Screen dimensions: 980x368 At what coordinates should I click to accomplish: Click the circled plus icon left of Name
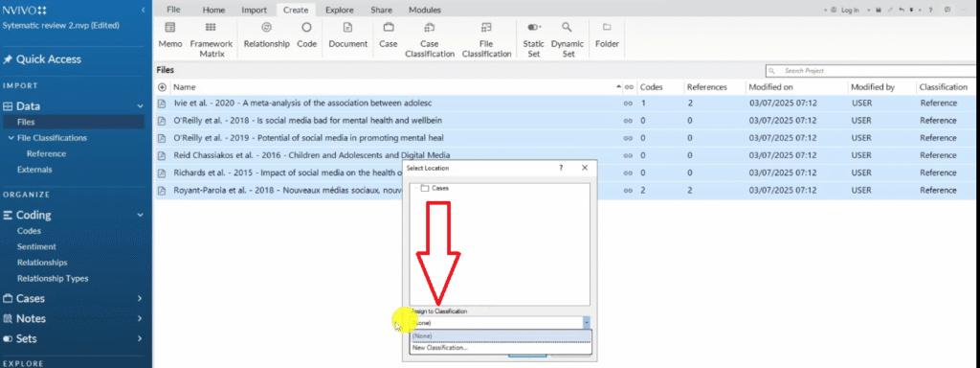click(163, 87)
